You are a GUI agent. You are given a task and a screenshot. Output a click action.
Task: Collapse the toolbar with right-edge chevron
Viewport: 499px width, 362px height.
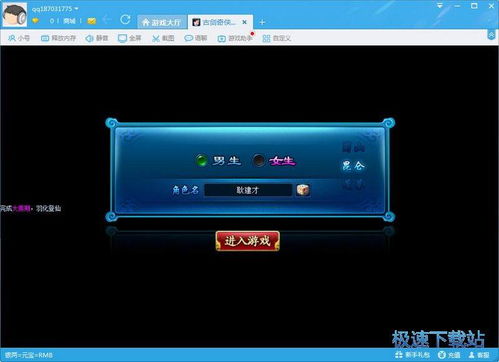[x=491, y=35]
